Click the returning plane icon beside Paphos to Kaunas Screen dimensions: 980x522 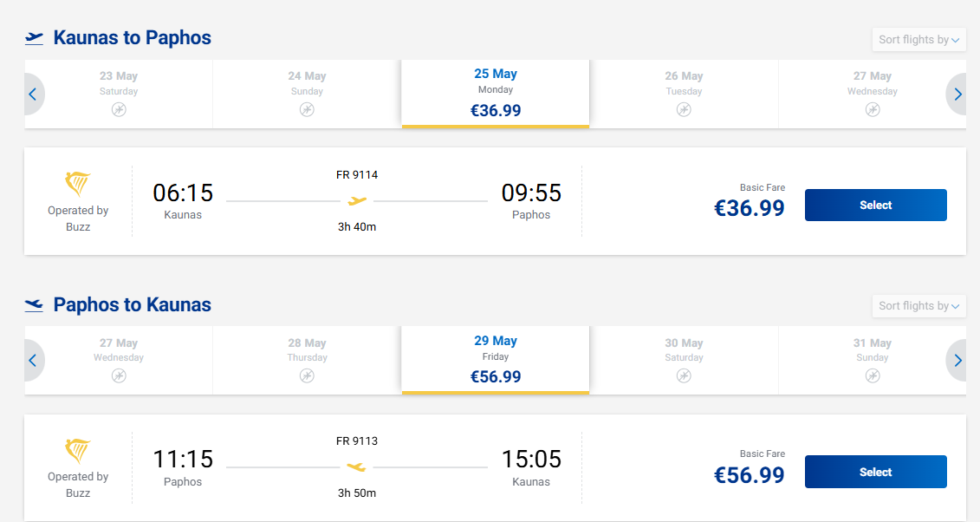[x=35, y=305]
